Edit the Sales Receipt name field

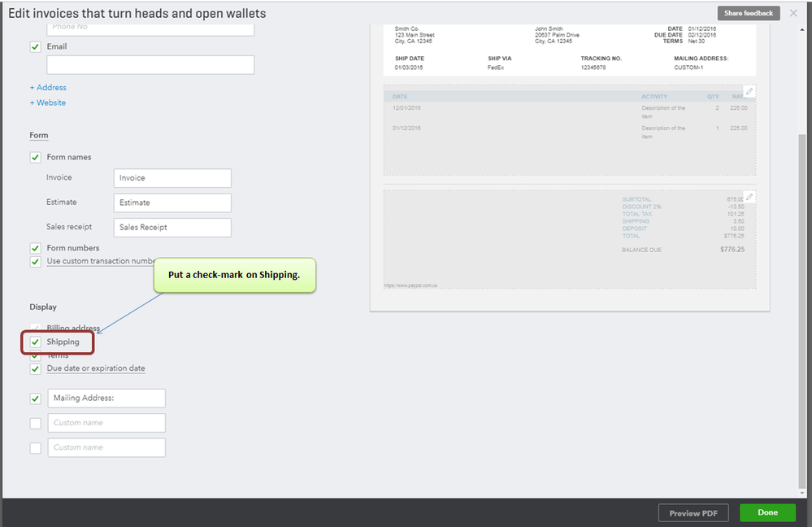tap(172, 227)
